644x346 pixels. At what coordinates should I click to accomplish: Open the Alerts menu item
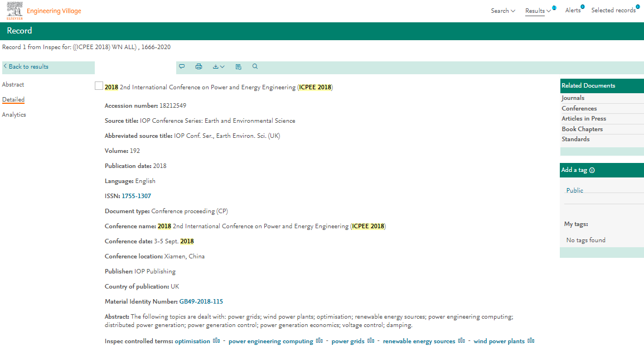tap(573, 10)
